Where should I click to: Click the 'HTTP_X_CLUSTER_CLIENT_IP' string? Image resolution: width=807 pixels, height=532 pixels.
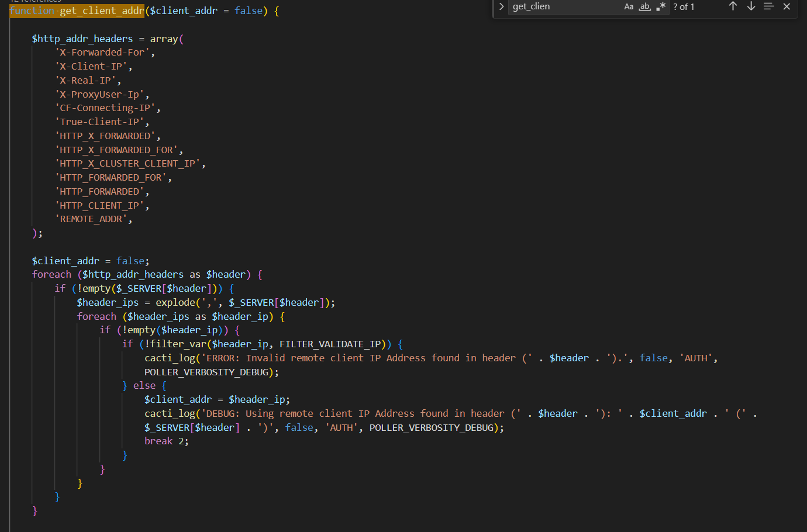(x=127, y=164)
